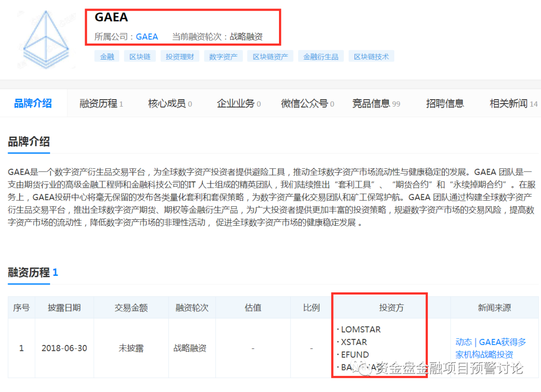Select the 数字资产 tag
541x392 pixels.
[223, 57]
